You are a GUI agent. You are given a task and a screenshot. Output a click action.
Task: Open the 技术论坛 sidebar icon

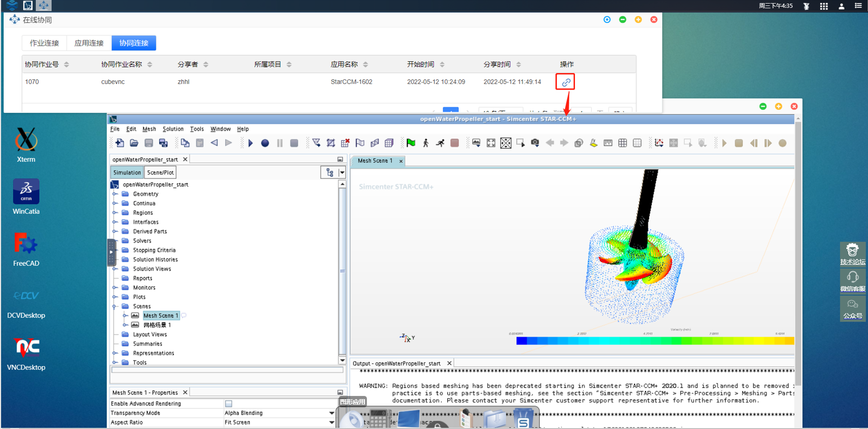(852, 254)
